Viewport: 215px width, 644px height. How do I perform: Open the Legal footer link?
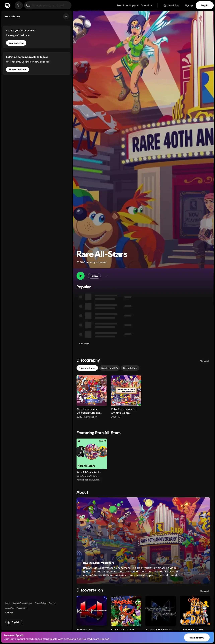pos(8,603)
